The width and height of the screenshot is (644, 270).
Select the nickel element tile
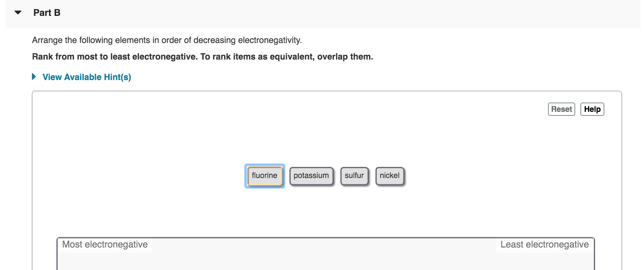(x=390, y=176)
